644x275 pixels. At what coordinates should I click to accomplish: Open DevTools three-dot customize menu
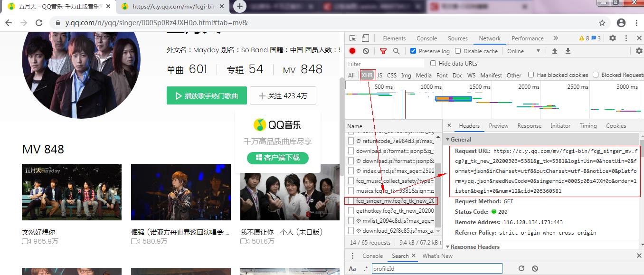point(625,38)
